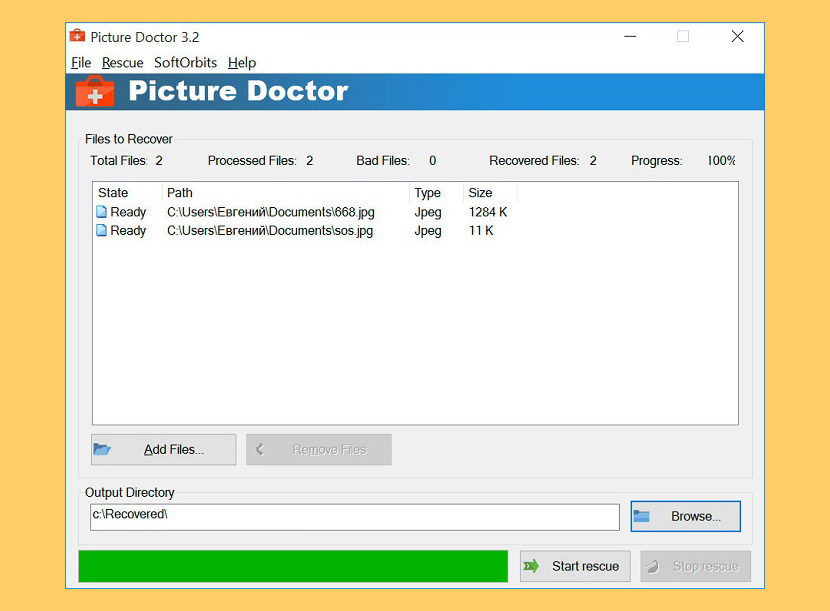Click the grey chevron icon on Remove Files
The height and width of the screenshot is (611, 830).
point(262,449)
